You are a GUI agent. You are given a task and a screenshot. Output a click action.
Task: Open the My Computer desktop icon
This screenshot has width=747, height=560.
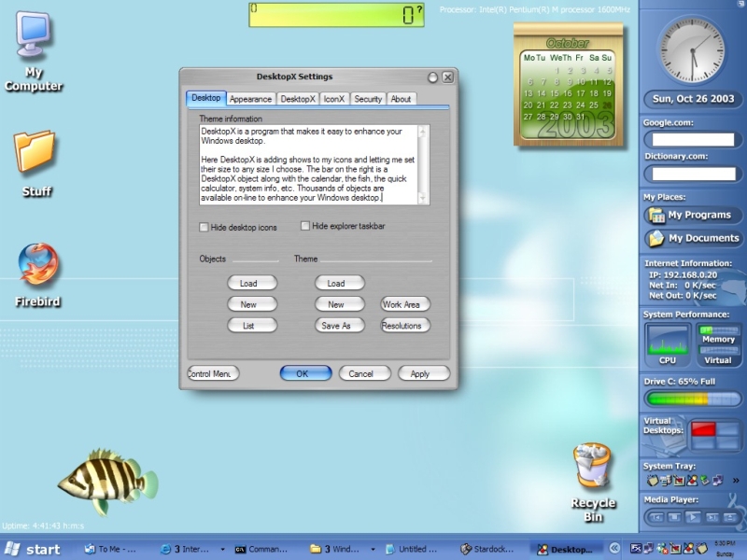pyautogui.click(x=34, y=35)
